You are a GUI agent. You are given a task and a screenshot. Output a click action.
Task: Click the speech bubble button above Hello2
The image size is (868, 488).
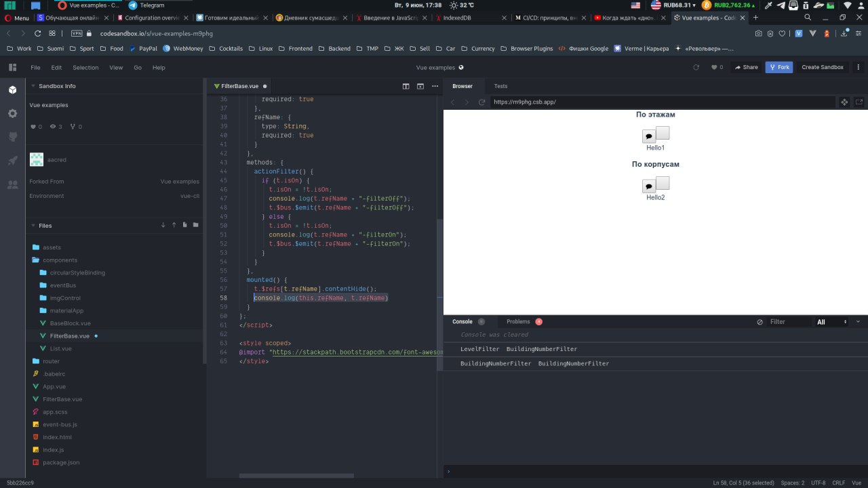(649, 186)
